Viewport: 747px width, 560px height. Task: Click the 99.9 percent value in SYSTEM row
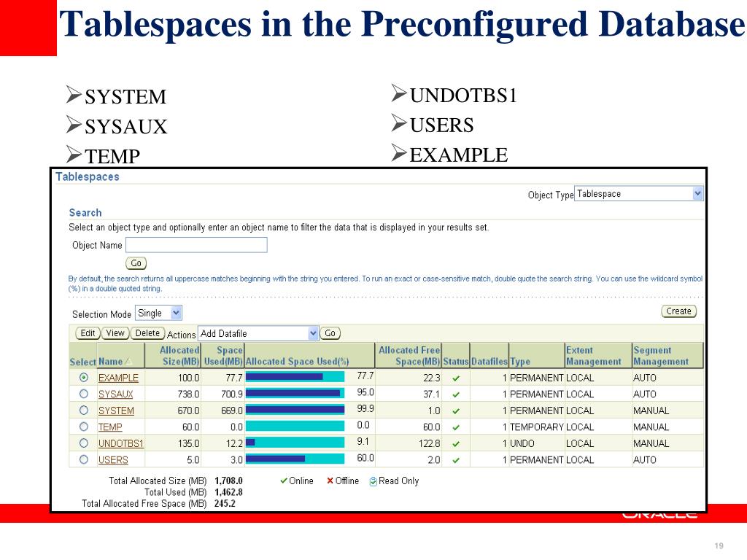point(365,408)
